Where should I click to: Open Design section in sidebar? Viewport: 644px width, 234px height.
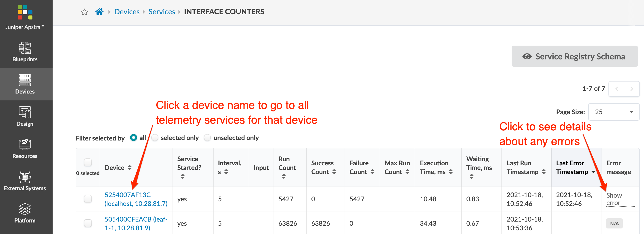point(25,116)
